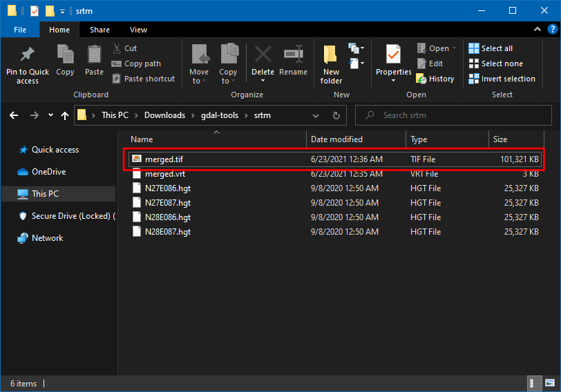Refresh the srtm folder view
This screenshot has width=561, height=392.
[x=336, y=115]
